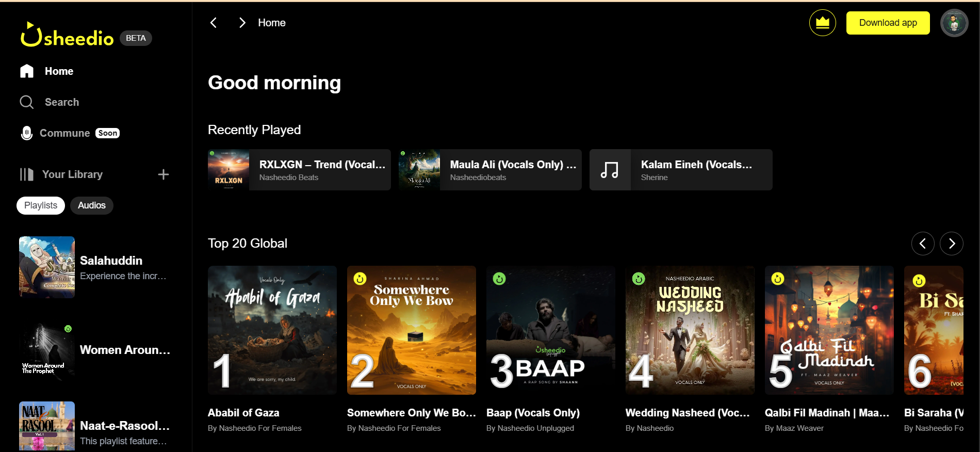
Task: Open premium crown icon
Action: pyautogui.click(x=822, y=23)
